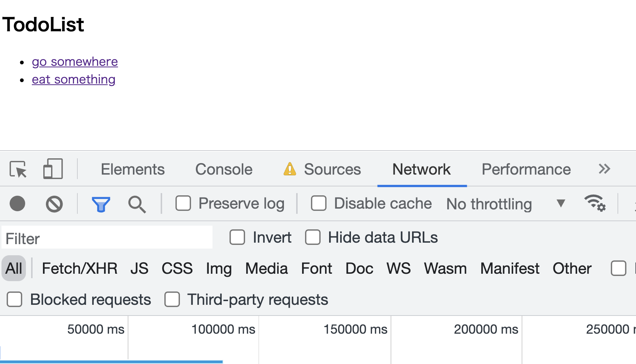Tick the Invert filter checkbox

(237, 237)
